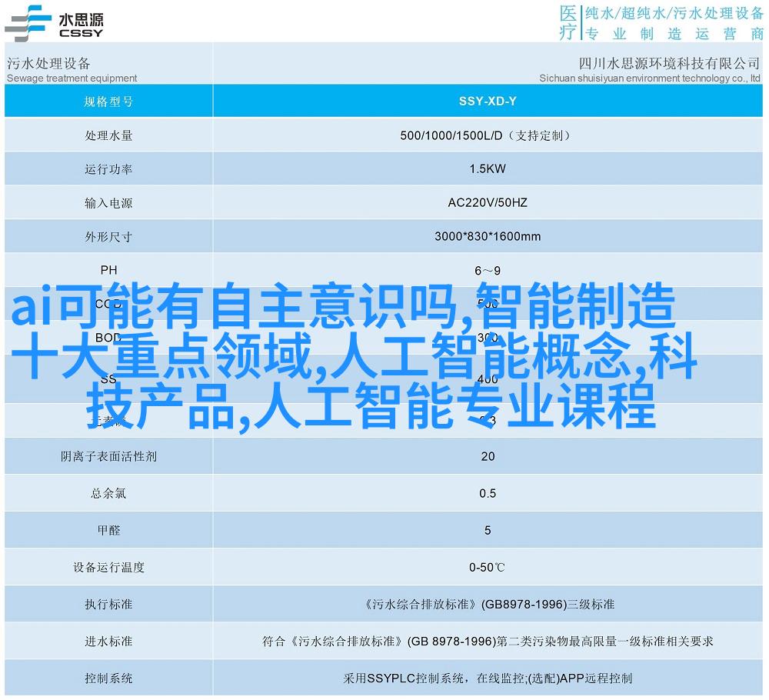Screen dimensions: 769x700
Task: Click the CSSY company logo icon
Action: (28, 23)
